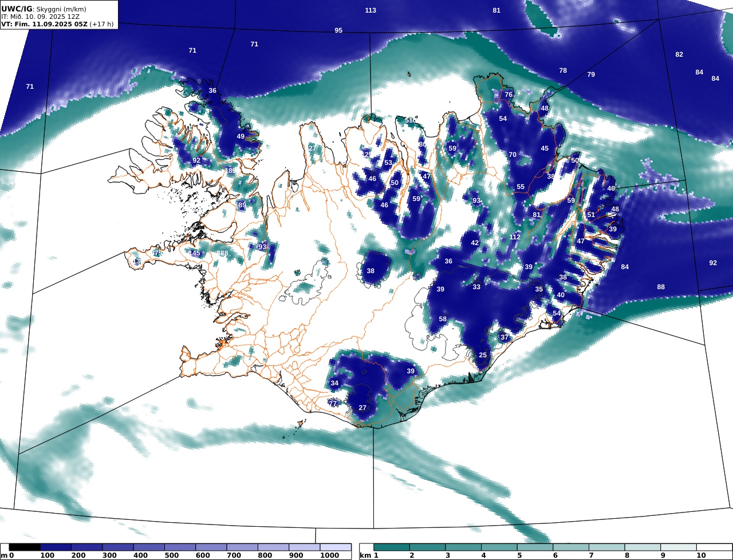This screenshot has height=560, width=733.
Task: Click visibility value 189 in the Westfjords
Action: pos(230,171)
